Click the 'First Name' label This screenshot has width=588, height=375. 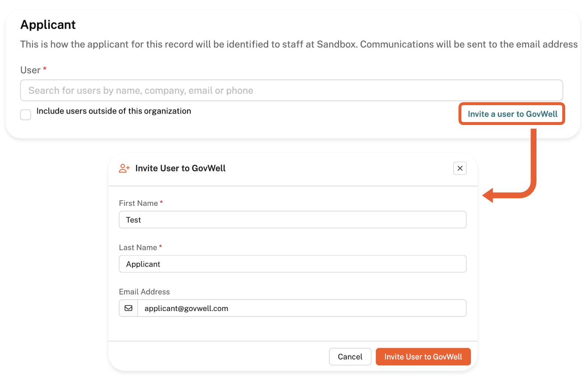[x=138, y=203]
